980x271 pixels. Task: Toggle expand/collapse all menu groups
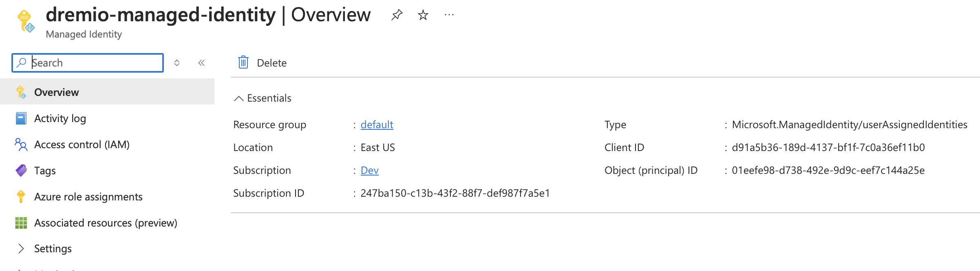point(177,63)
